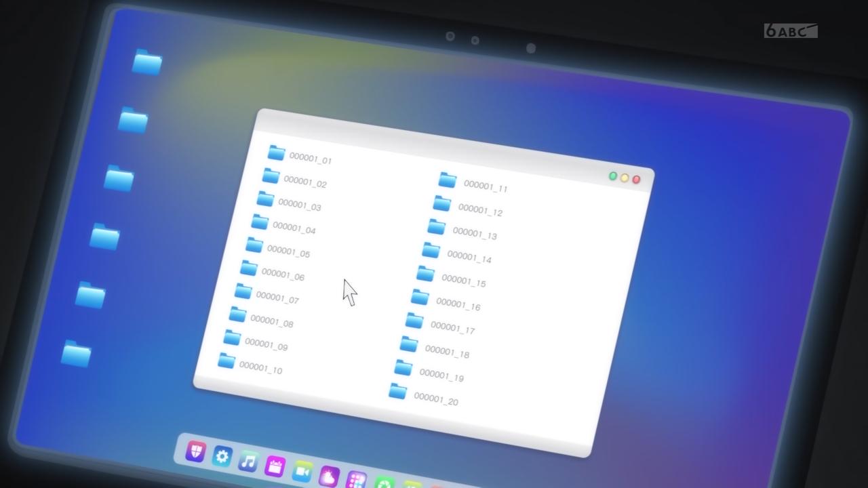Launch Settings gear from the dock

(x=222, y=457)
